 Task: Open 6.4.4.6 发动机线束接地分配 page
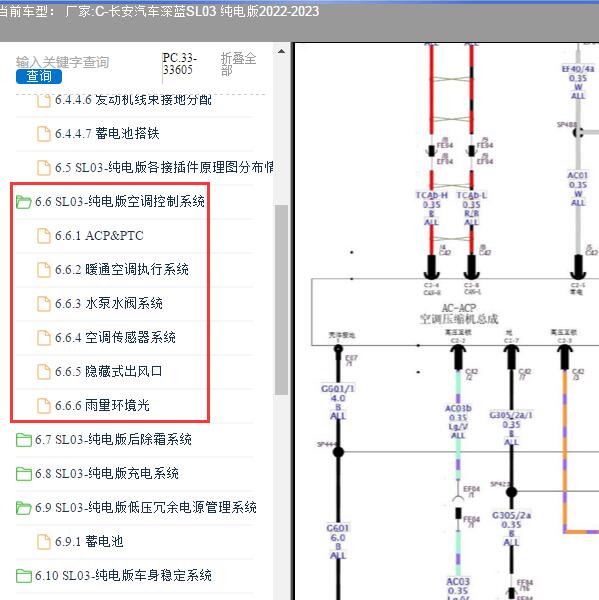pyautogui.click(x=133, y=100)
